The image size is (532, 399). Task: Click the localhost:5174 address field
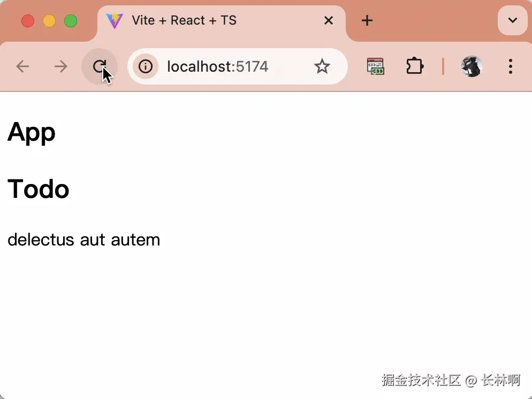238,66
